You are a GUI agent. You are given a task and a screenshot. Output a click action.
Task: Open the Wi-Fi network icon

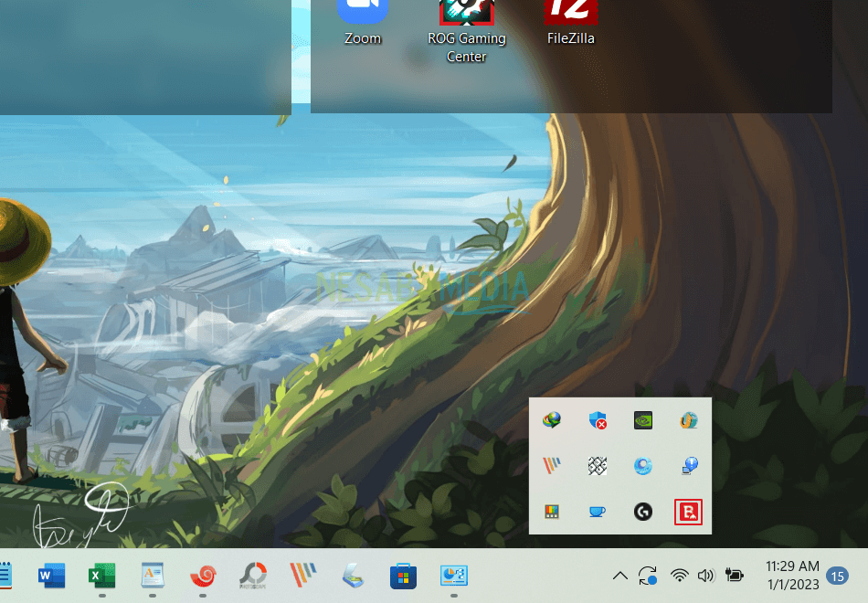[679, 576]
